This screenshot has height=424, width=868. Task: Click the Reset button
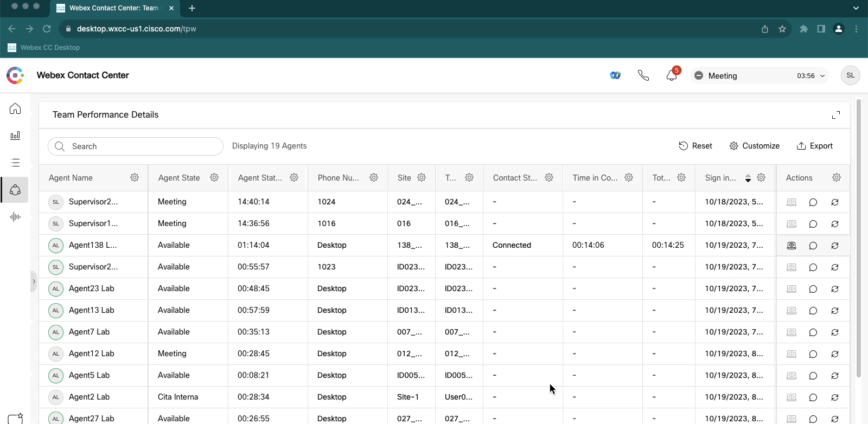point(695,146)
